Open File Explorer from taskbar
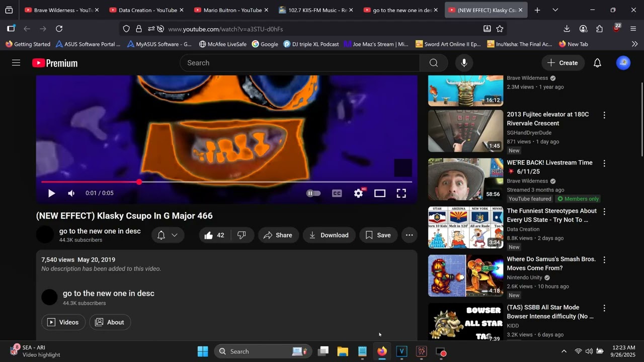The width and height of the screenshot is (644, 362). pos(343,351)
